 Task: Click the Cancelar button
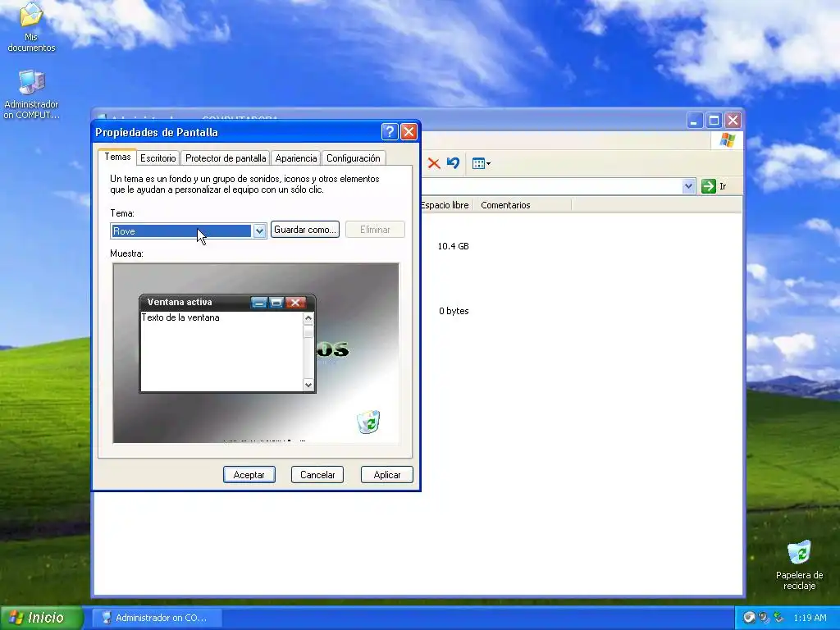[317, 475]
